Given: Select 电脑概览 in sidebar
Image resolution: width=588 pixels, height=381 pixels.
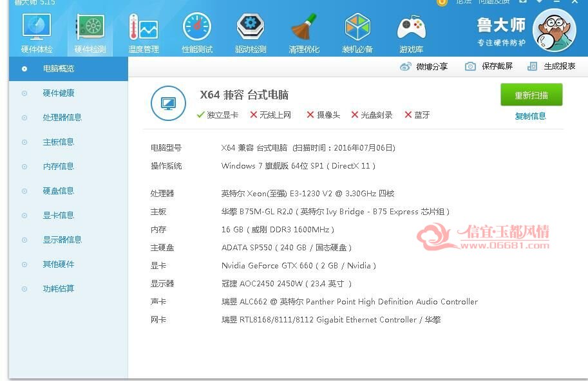Looking at the screenshot, I should (x=68, y=69).
